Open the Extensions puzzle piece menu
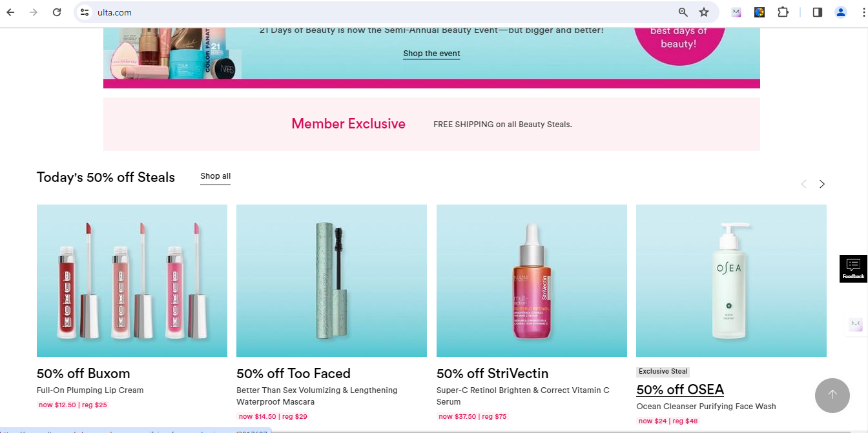Viewport: 868px width, 433px height. point(783,12)
